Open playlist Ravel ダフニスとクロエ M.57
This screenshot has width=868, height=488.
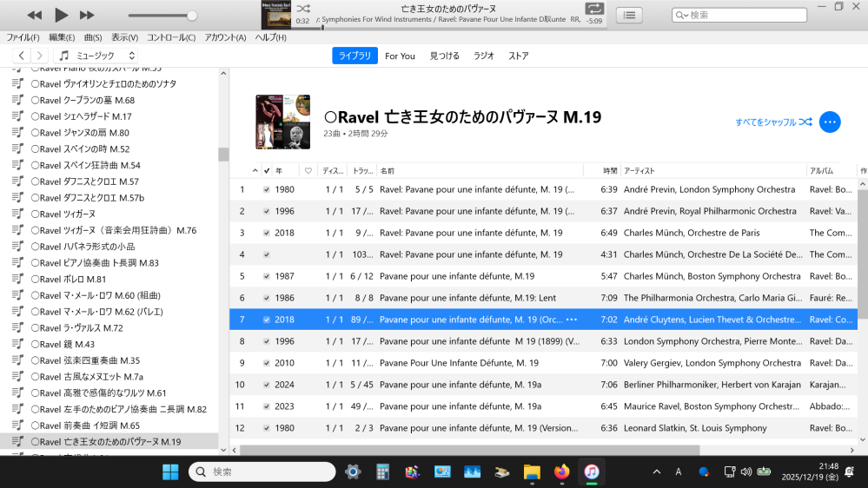[85, 181]
